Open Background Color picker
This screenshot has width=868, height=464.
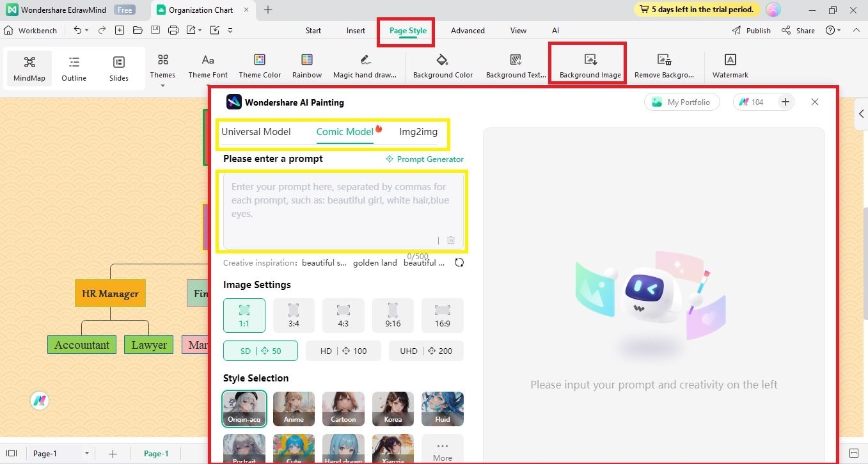(443, 67)
